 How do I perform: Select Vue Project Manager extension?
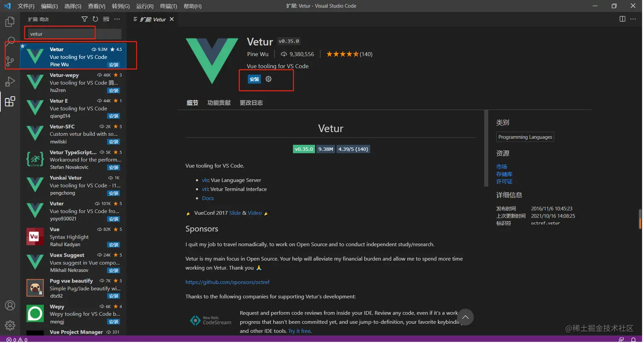coord(73,331)
